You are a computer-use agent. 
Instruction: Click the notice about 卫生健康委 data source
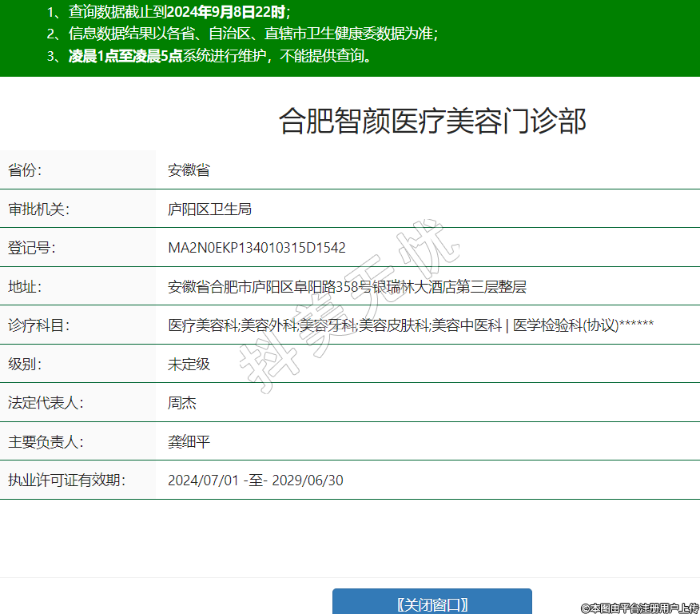pos(242,34)
